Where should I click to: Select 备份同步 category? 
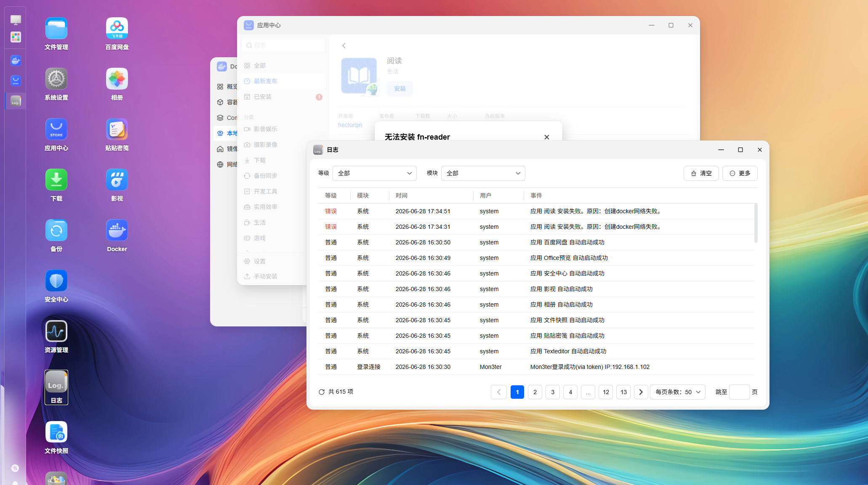coord(274,176)
